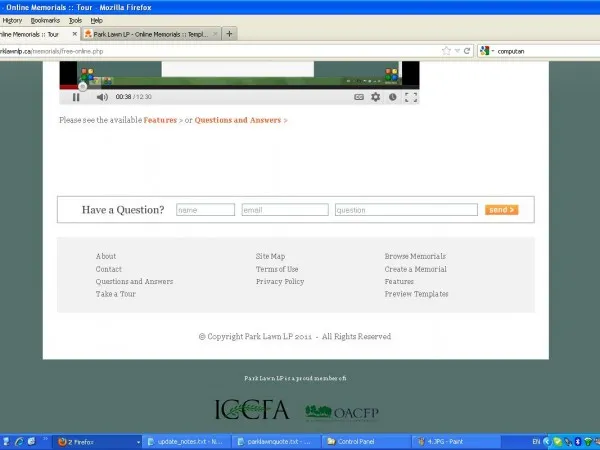
Task: Enter fullscreen video mode
Action: 410,97
